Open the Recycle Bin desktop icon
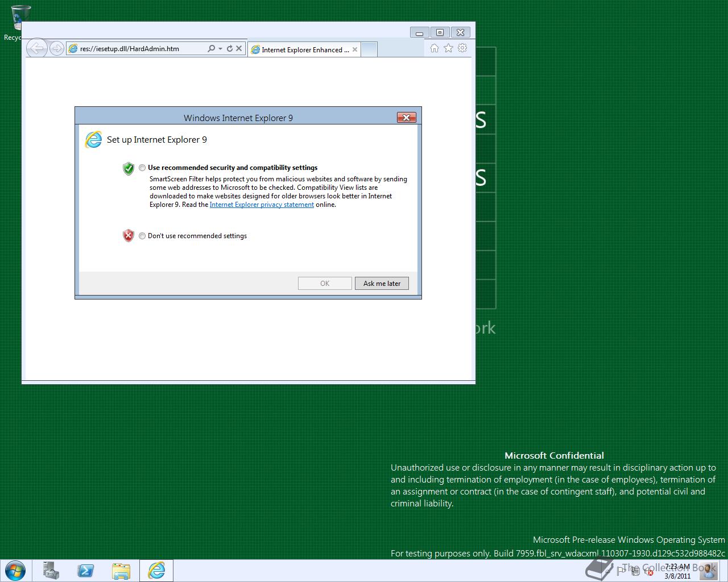The image size is (728, 582). tap(20, 23)
